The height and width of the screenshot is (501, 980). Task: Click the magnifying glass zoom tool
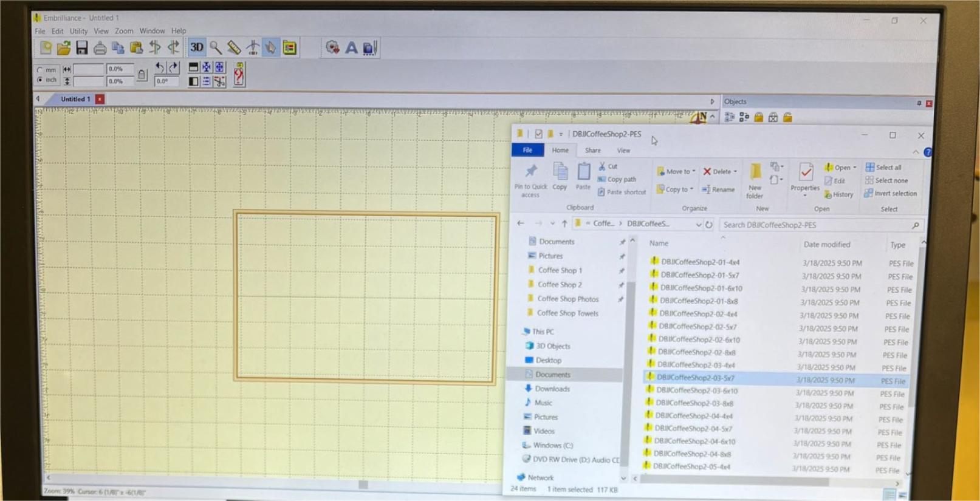pyautogui.click(x=215, y=47)
